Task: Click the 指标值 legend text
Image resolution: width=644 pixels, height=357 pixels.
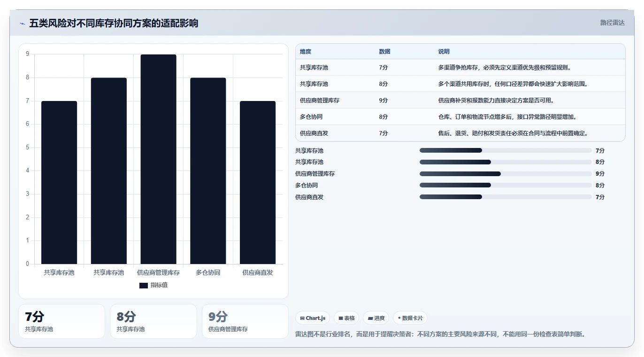Action: click(159, 285)
